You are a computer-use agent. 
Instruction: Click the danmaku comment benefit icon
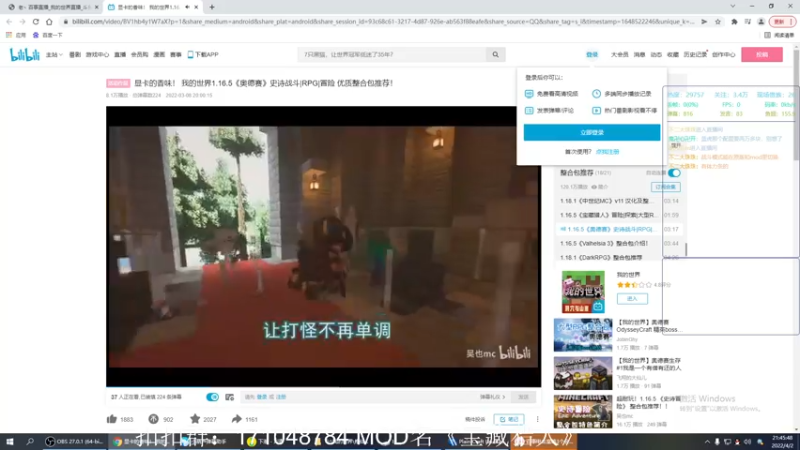pos(529,110)
